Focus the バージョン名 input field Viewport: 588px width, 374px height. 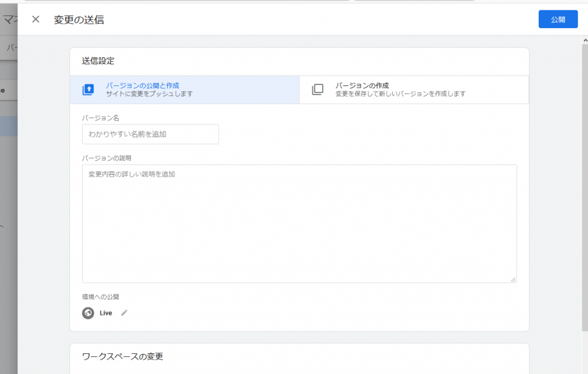(x=150, y=134)
